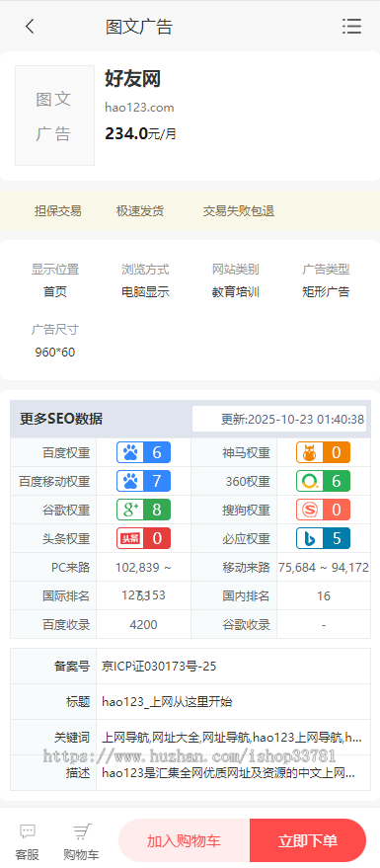Click the 234.0元/月 price text
Viewport: 380px width, 868px height.
pyautogui.click(x=140, y=133)
